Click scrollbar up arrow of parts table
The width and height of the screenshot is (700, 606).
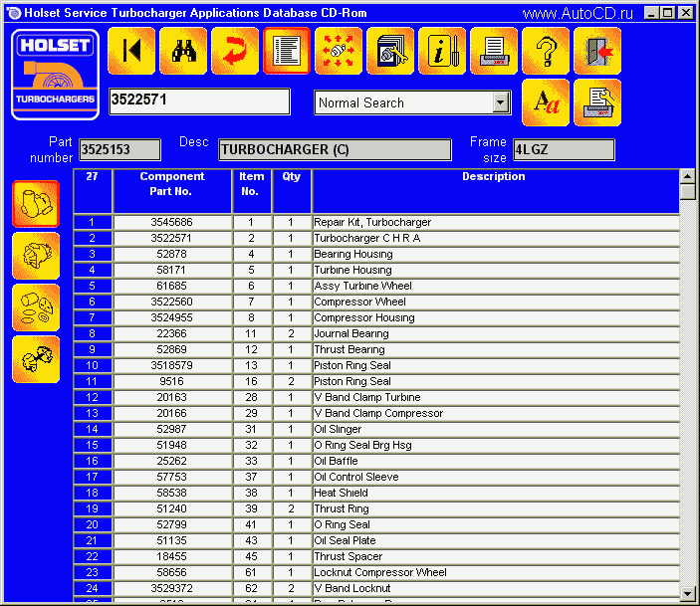[x=688, y=176]
